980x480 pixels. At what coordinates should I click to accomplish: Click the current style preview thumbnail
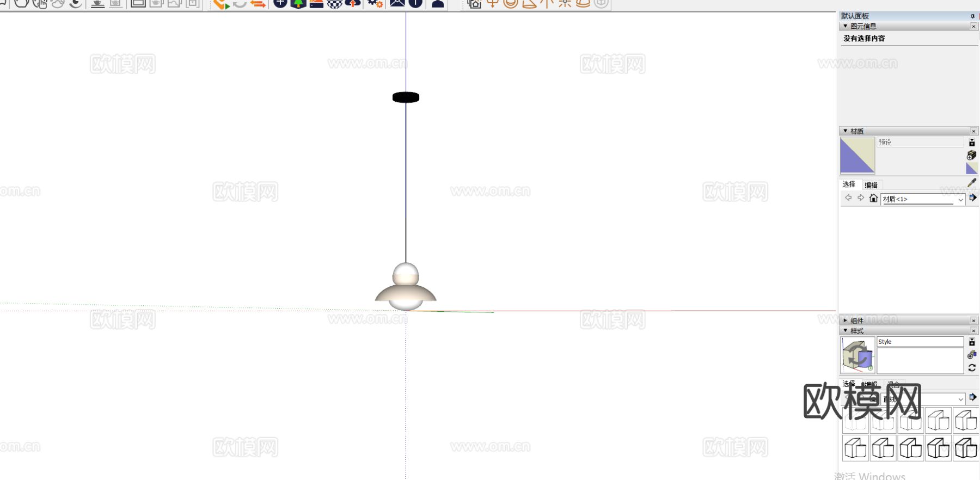(857, 355)
